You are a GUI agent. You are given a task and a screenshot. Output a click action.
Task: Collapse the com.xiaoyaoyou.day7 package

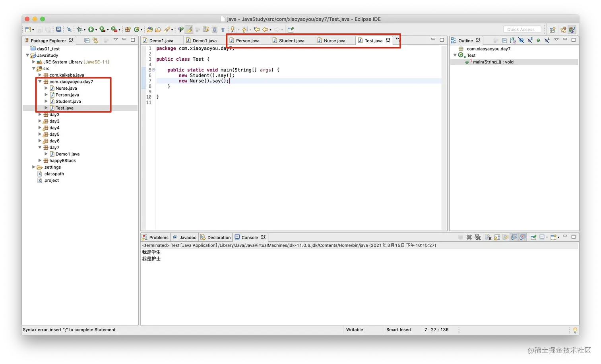[40, 82]
